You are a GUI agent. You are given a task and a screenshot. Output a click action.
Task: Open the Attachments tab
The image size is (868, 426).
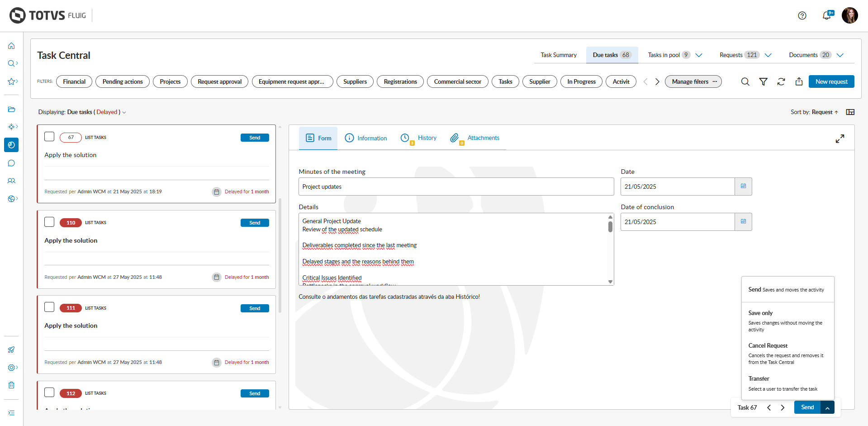click(x=475, y=138)
